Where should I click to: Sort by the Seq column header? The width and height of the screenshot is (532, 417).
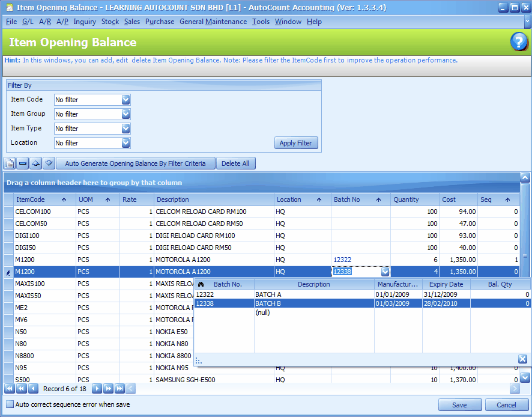pyautogui.click(x=498, y=199)
